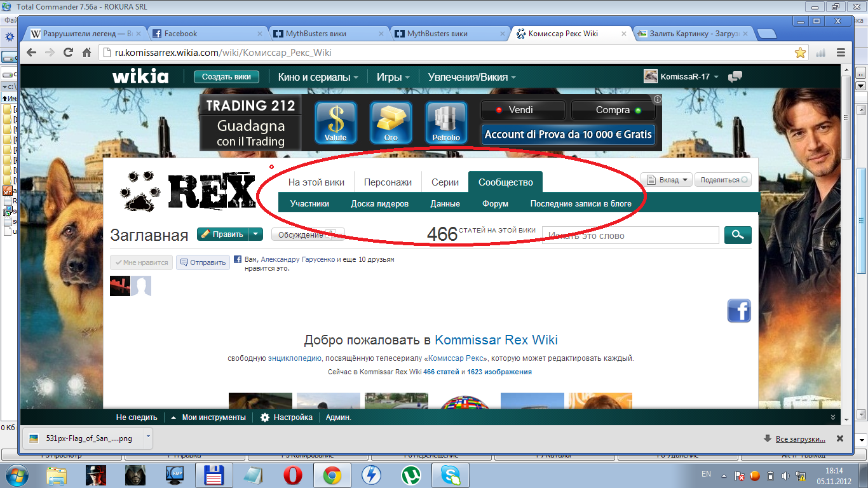Switch to Залить Картинку tab
Screen dimensions: 868x488
(693, 34)
